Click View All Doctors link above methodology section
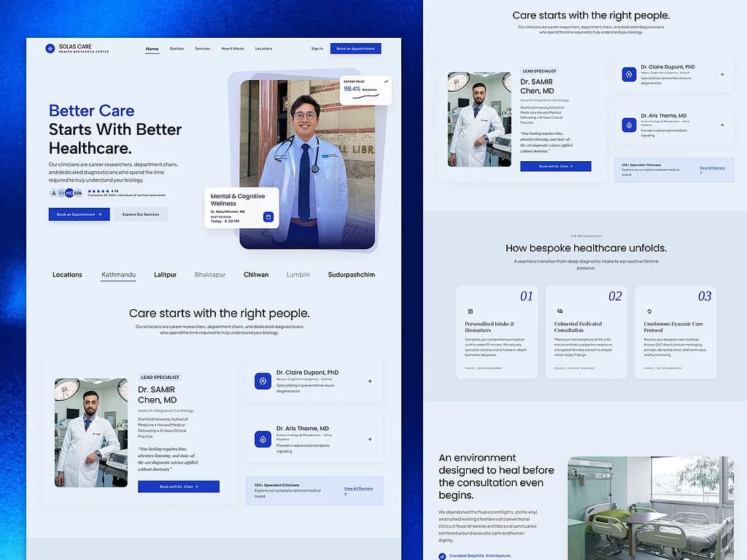The width and height of the screenshot is (747, 560). point(712,168)
